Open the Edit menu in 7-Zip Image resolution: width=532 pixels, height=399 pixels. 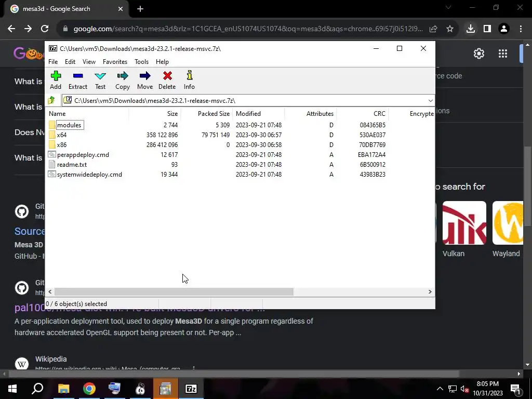[x=70, y=62]
